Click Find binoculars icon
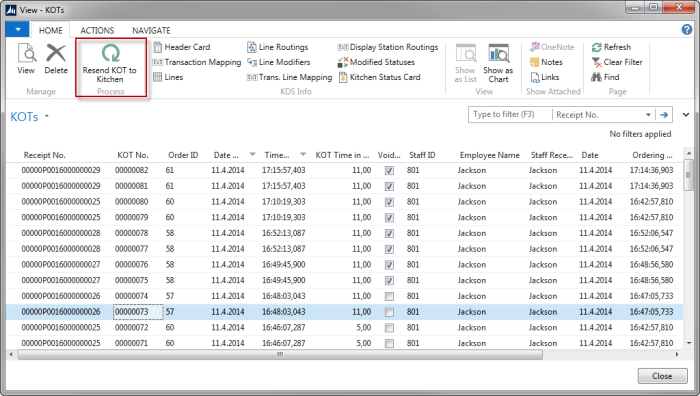 pyautogui.click(x=596, y=77)
